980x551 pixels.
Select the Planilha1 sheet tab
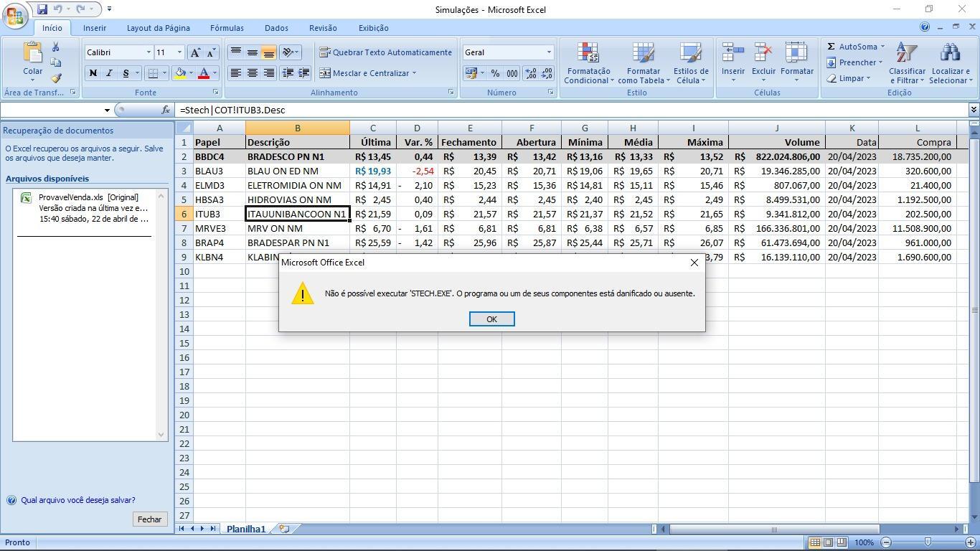[246, 529]
